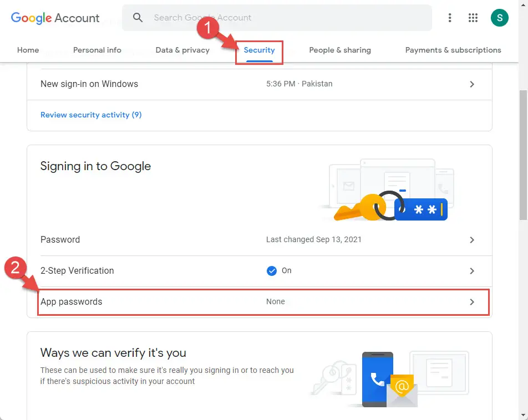The image size is (528, 420).
Task: Go to the Home tab
Action: [x=28, y=50]
